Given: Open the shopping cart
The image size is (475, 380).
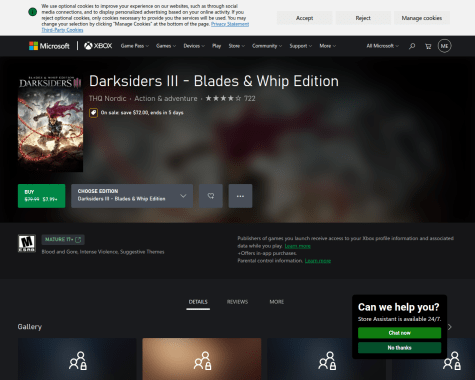Looking at the screenshot, I should click(428, 46).
